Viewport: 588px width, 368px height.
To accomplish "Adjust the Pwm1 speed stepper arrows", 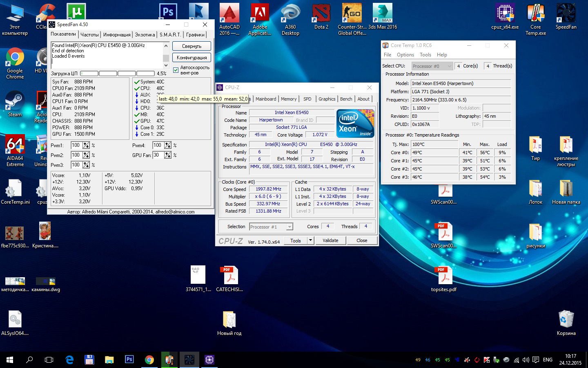I will pyautogui.click(x=86, y=145).
